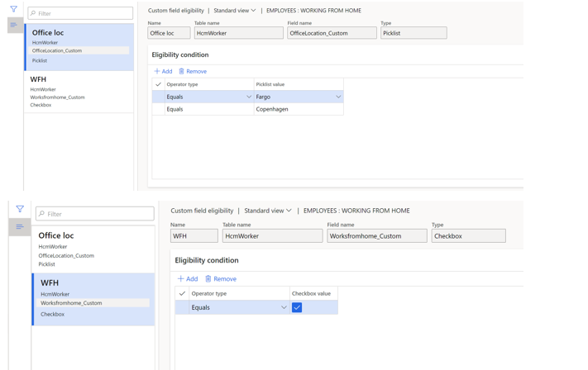Select Office loc record in top list

79,47
